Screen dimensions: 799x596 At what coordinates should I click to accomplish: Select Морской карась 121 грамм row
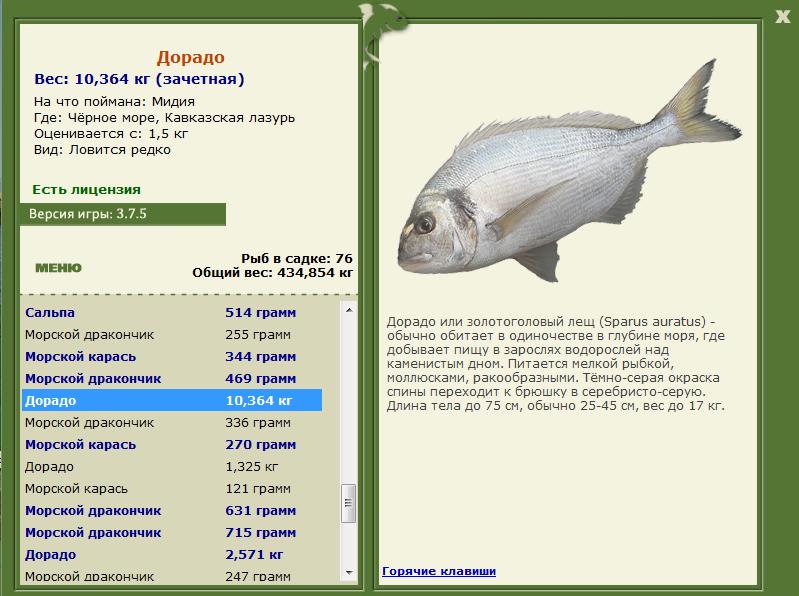point(172,489)
